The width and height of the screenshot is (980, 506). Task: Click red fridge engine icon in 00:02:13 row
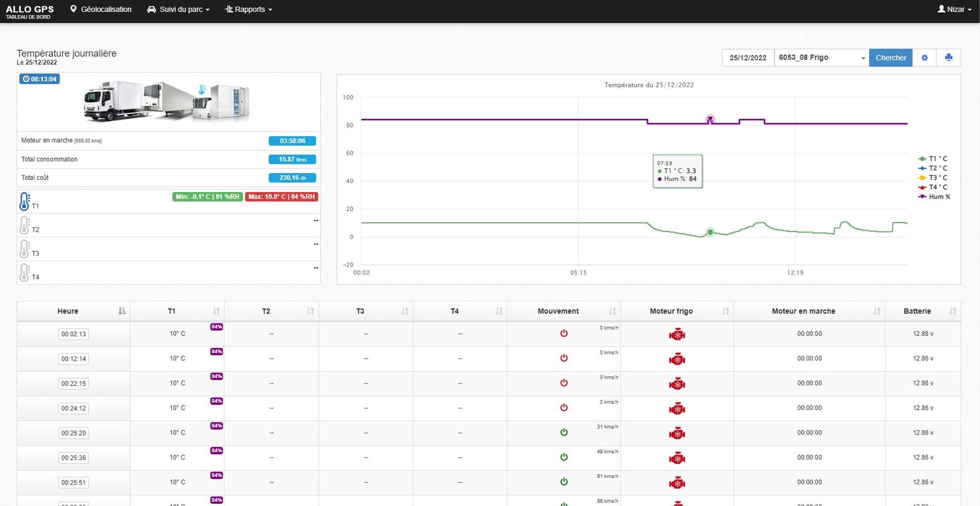(676, 335)
